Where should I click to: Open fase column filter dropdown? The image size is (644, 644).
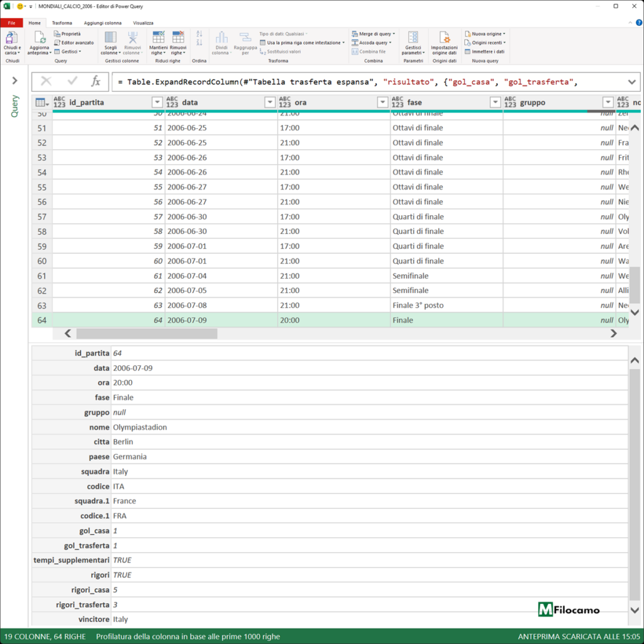496,103
